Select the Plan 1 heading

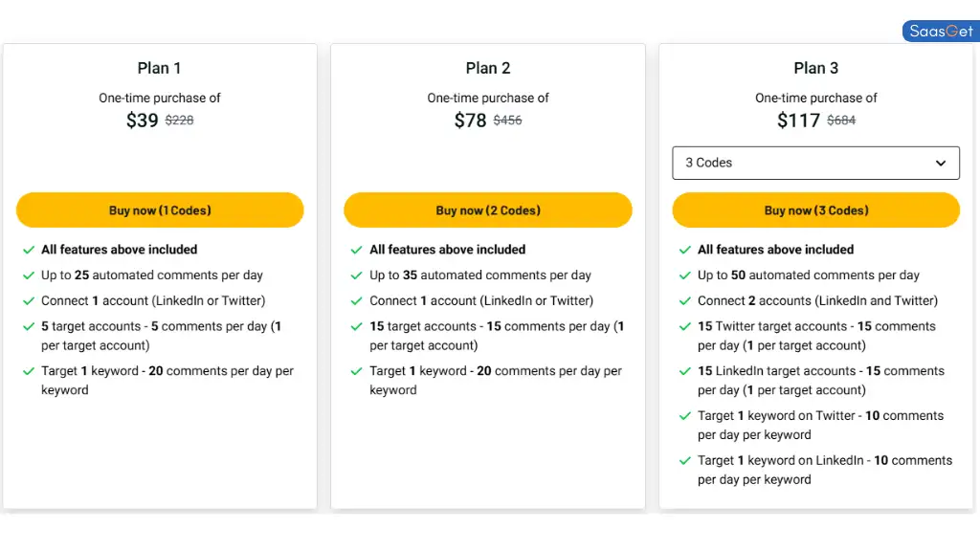coord(160,68)
